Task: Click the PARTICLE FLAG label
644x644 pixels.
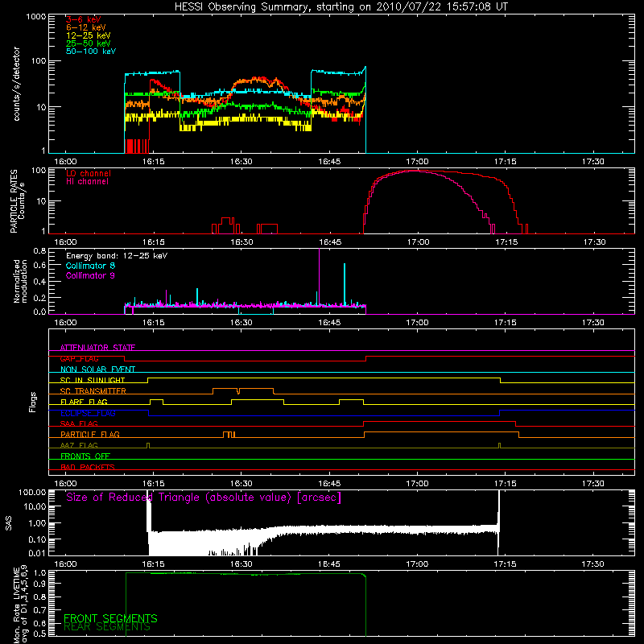Action: (90, 434)
